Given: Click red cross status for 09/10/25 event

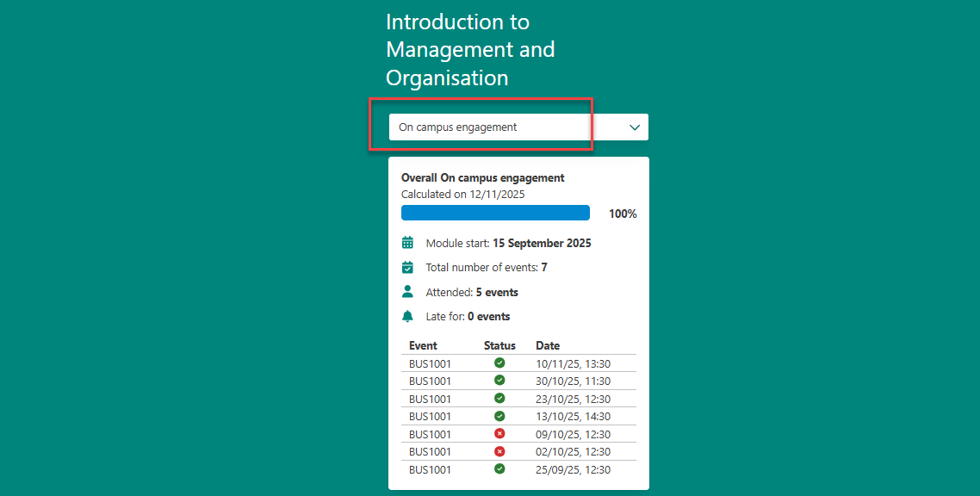Looking at the screenshot, I should [499, 434].
